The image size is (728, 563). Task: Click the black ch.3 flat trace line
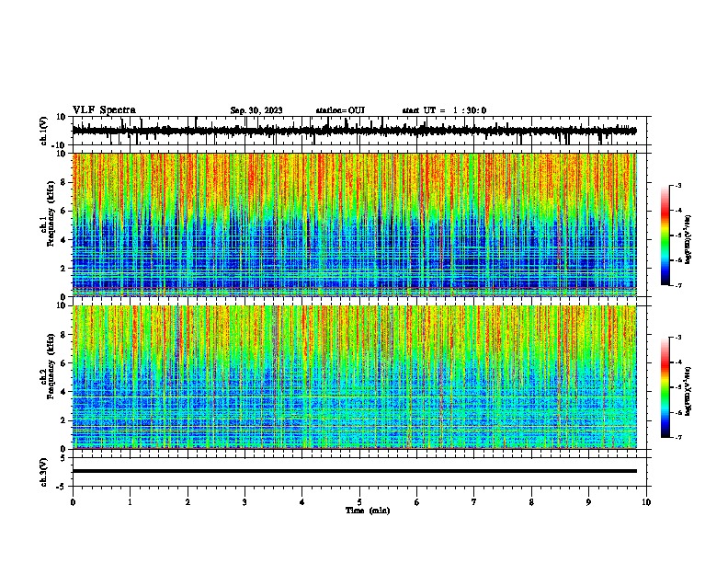(x=354, y=471)
